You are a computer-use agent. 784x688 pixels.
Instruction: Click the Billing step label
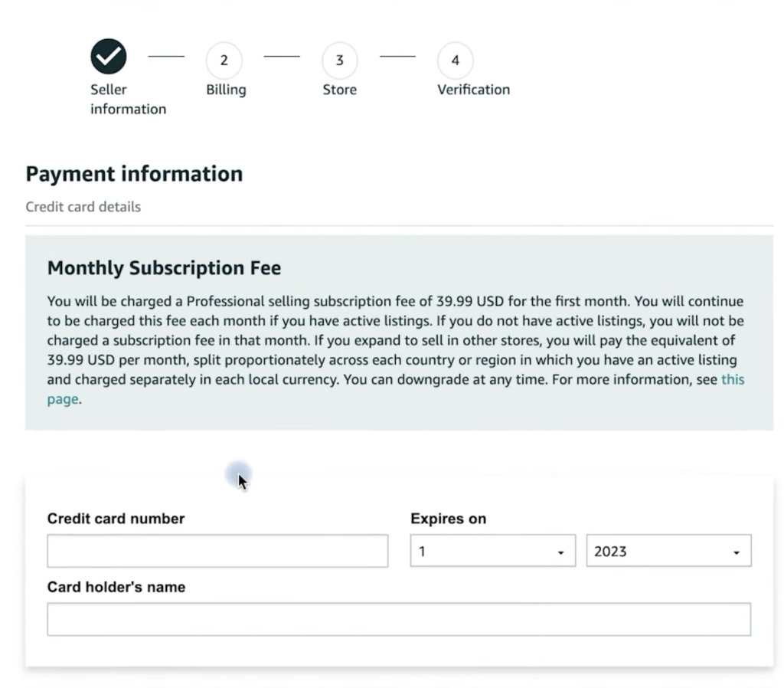tap(226, 90)
